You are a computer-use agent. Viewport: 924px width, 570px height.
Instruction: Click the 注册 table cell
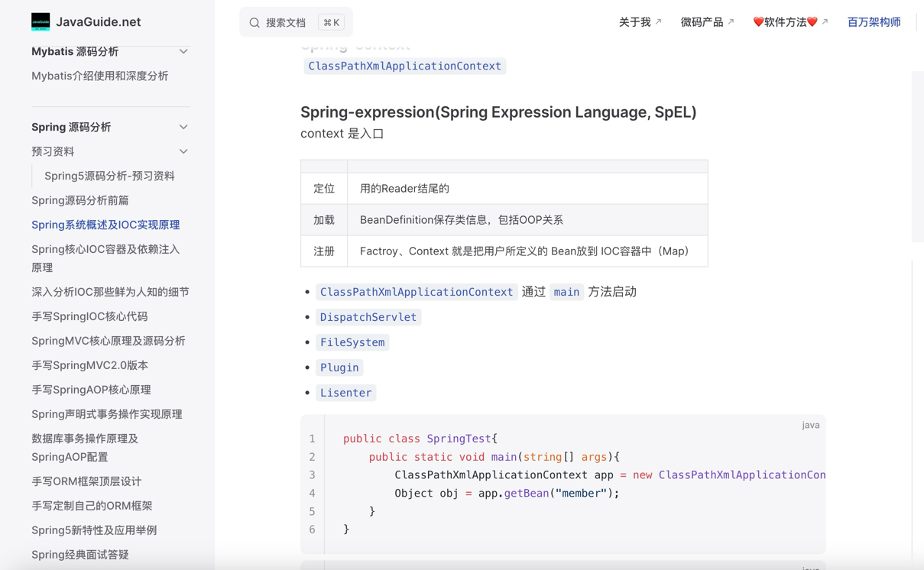coord(324,251)
